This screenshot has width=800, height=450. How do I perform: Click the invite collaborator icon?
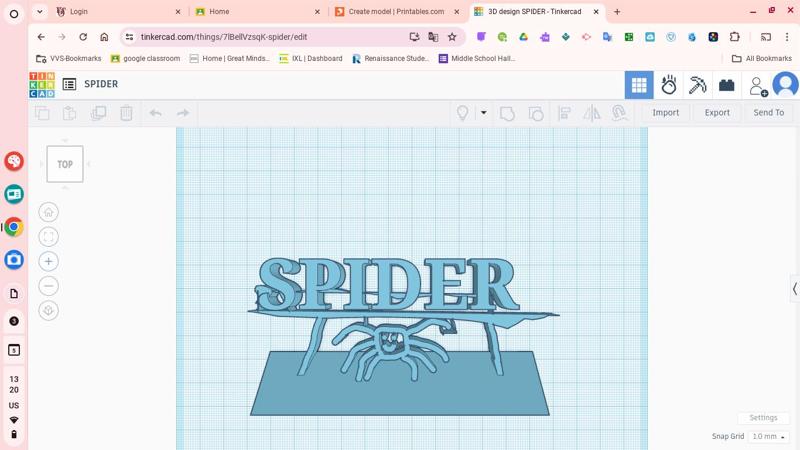pyautogui.click(x=758, y=86)
